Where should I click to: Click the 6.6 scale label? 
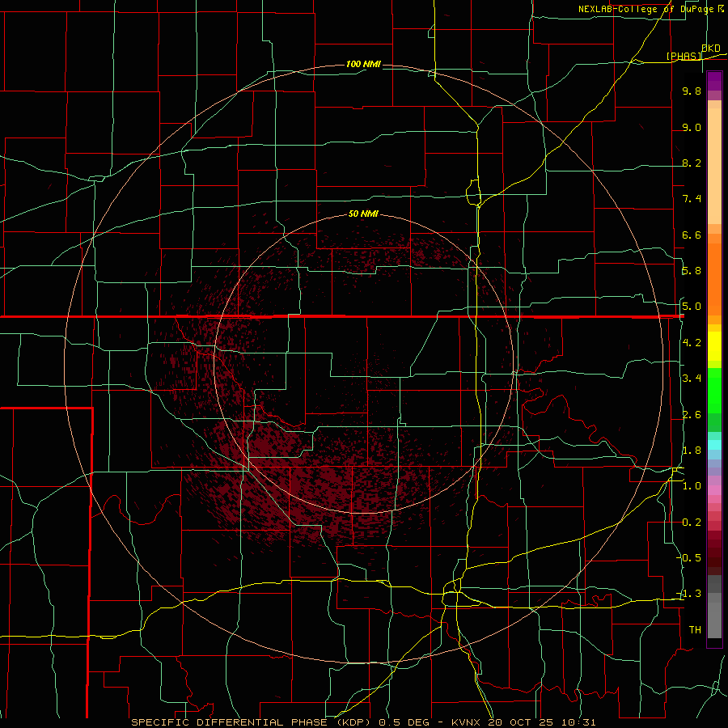click(692, 235)
